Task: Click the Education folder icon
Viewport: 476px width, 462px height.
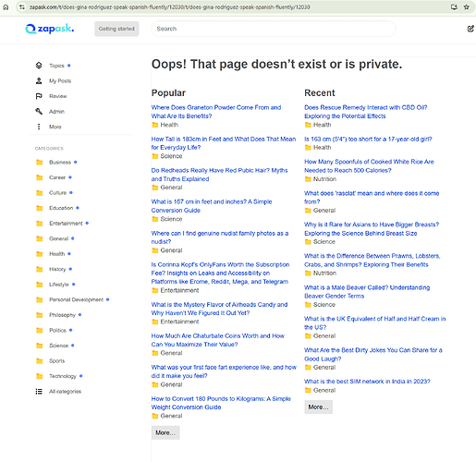Action: (x=40, y=208)
